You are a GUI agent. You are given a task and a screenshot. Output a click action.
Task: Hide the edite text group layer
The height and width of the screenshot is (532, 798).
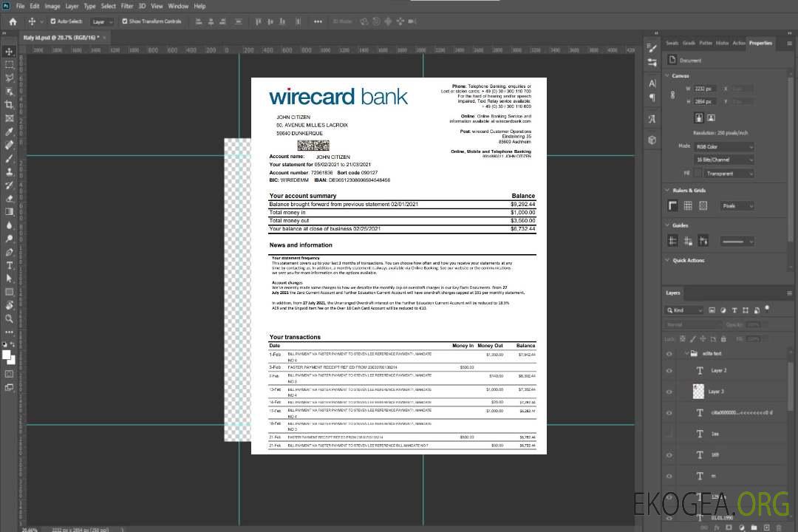tap(669, 354)
